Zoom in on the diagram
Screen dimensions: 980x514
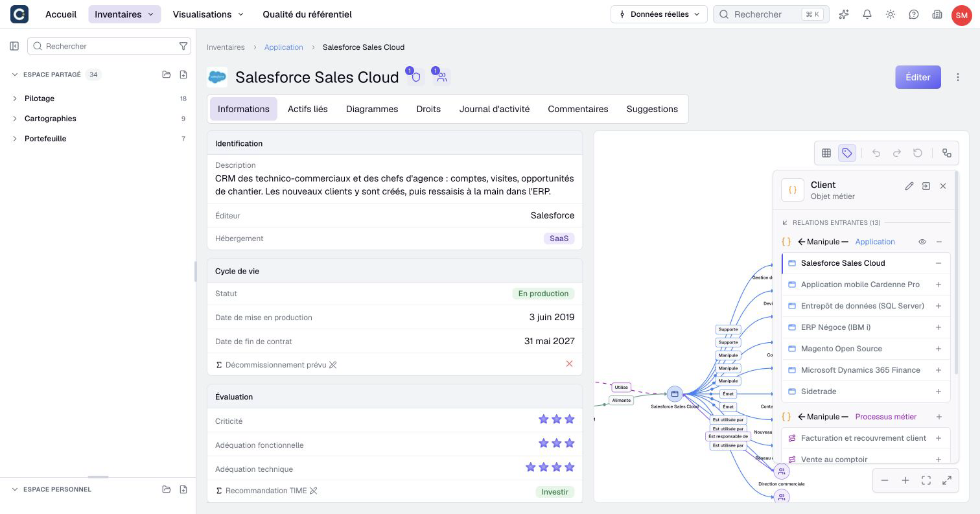pos(905,480)
